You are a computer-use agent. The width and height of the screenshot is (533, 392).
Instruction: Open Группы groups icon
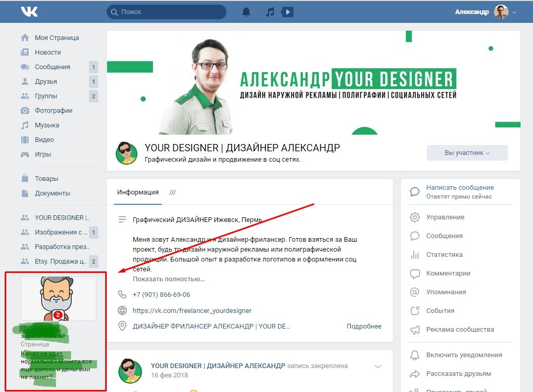pyautogui.click(x=25, y=96)
